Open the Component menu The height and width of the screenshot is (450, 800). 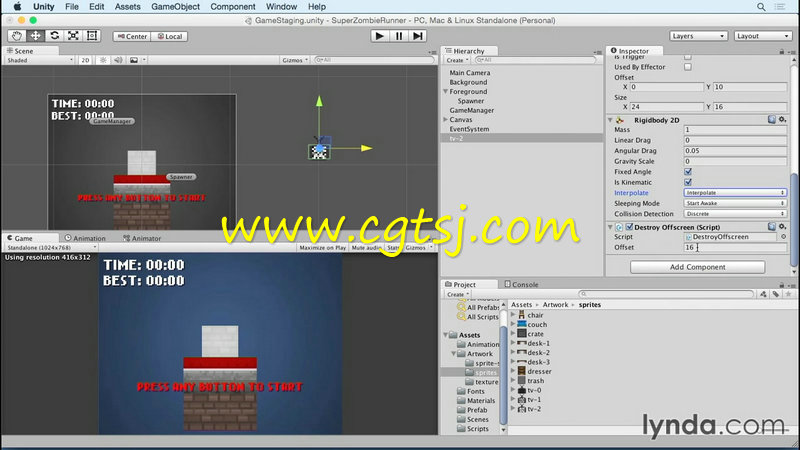click(233, 7)
